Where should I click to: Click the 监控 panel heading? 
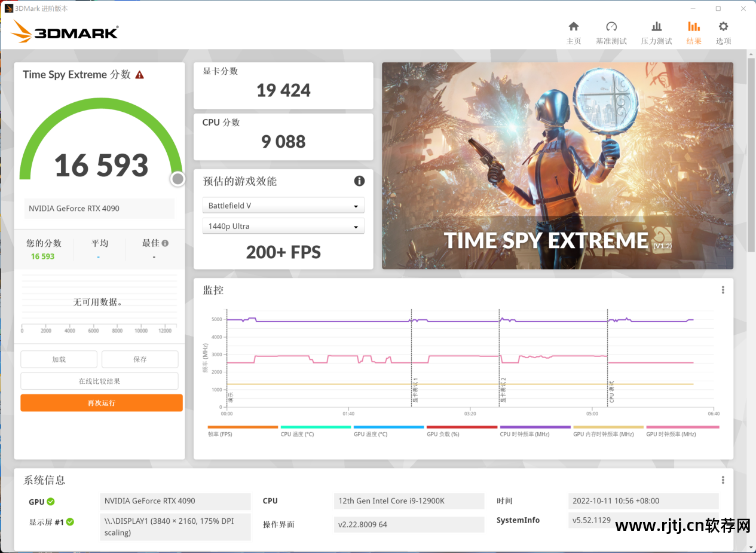[213, 291]
